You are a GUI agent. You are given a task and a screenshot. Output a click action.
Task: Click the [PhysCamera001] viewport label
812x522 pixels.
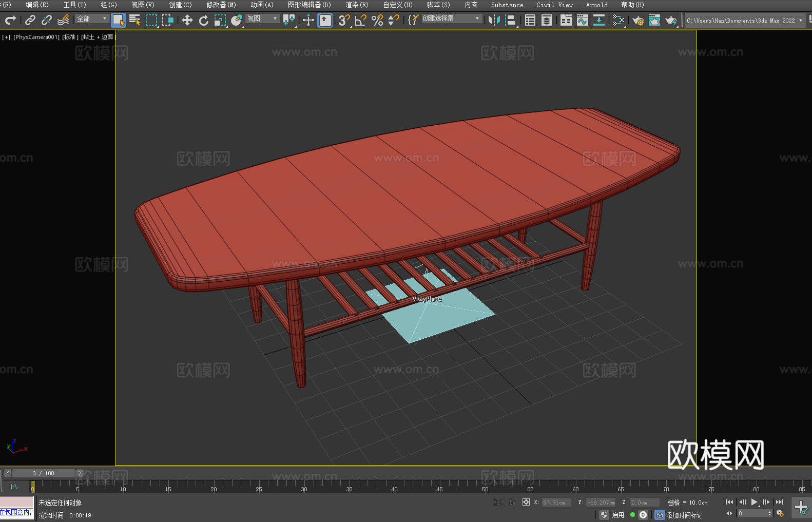pos(36,37)
